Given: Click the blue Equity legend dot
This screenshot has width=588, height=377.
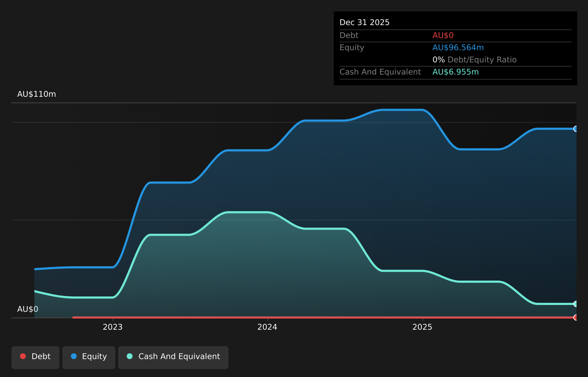Looking at the screenshot, I should (74, 356).
